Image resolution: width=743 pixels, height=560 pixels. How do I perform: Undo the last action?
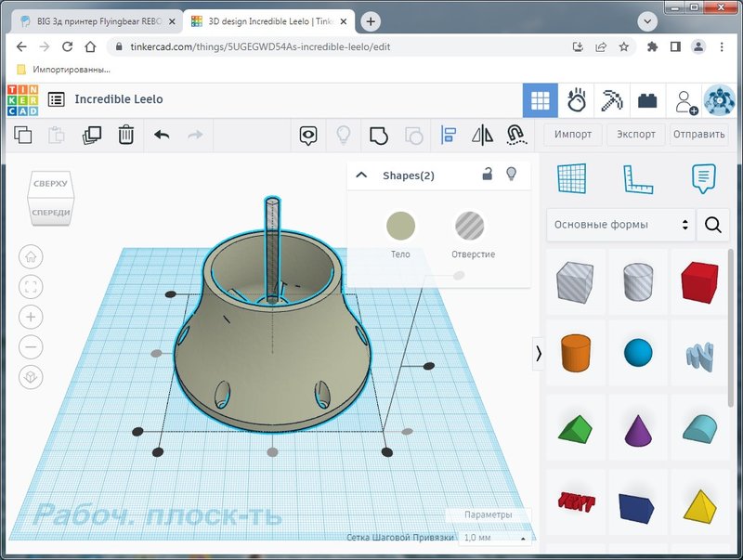pos(162,136)
